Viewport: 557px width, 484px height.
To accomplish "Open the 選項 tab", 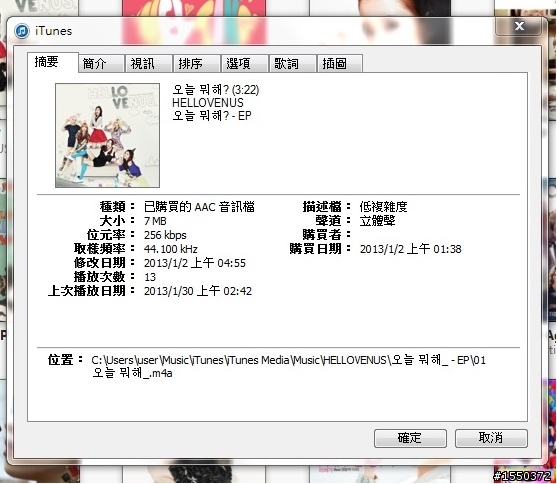I will tap(245, 64).
